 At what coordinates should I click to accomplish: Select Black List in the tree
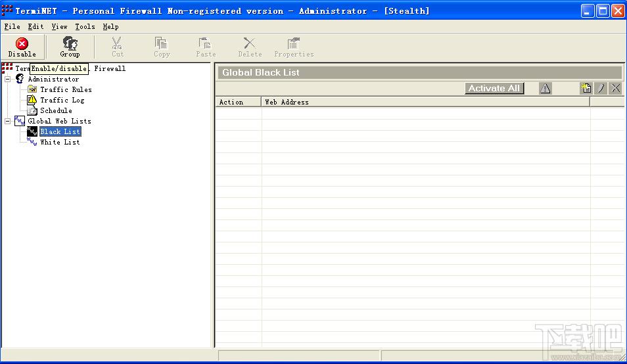(x=60, y=131)
